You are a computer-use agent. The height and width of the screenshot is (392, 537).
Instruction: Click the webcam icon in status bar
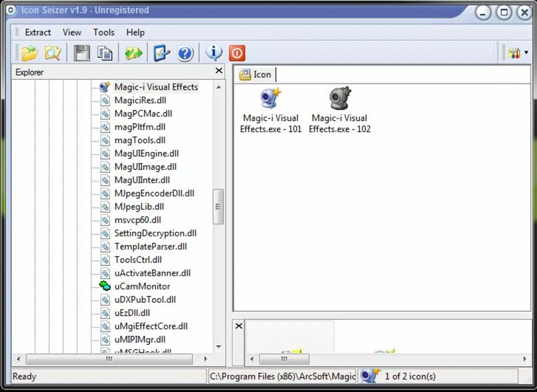tap(371, 376)
